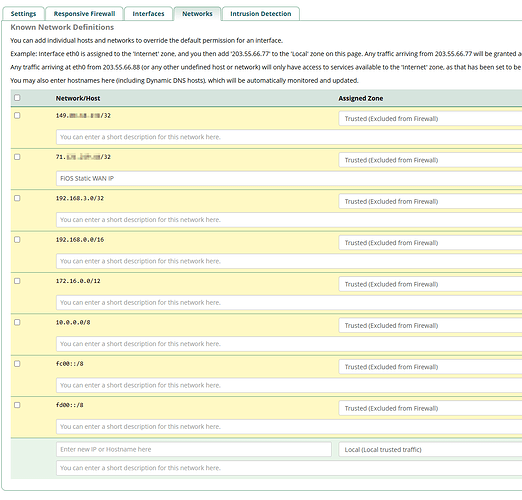Screen dimensions: 522x500
Task: Open zone dropdown for the 149.x.x.x/32 network
Action: [x=430, y=119]
